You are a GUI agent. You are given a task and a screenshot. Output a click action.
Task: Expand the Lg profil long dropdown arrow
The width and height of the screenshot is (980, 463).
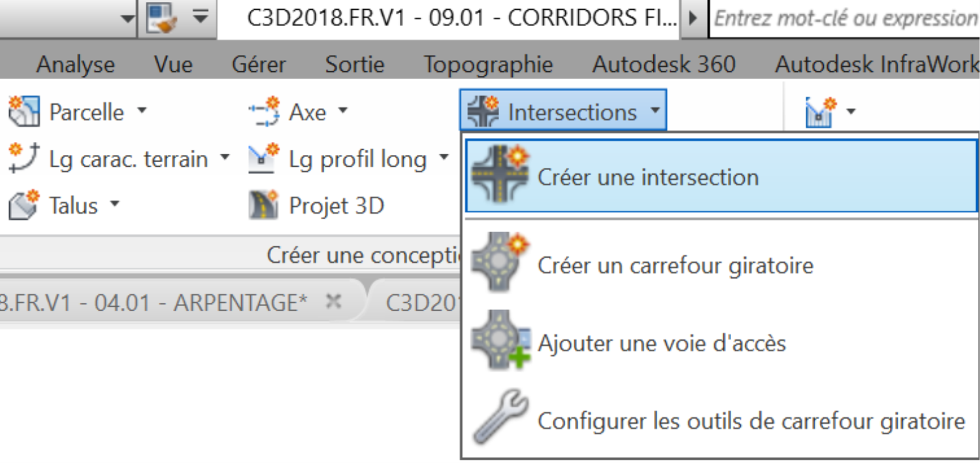click(444, 158)
